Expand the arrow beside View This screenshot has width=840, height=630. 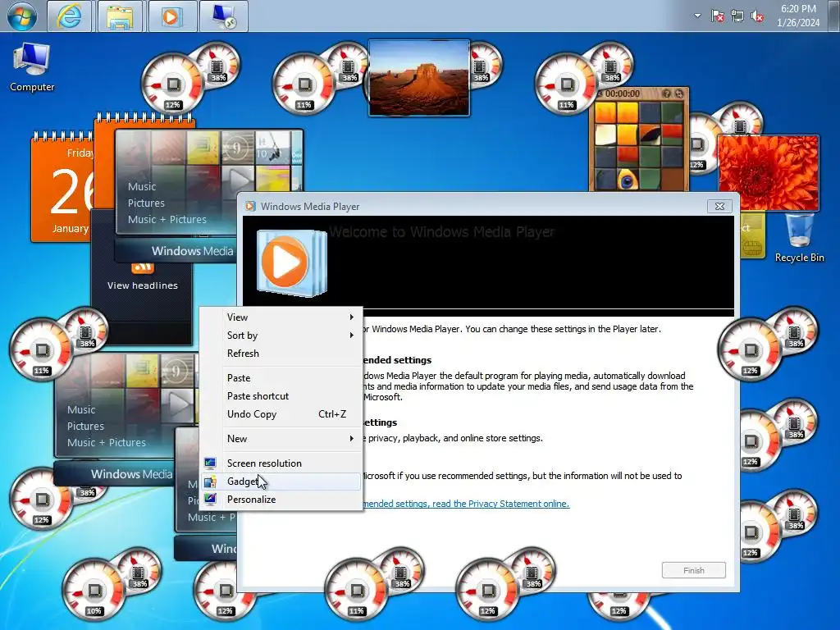click(x=351, y=317)
